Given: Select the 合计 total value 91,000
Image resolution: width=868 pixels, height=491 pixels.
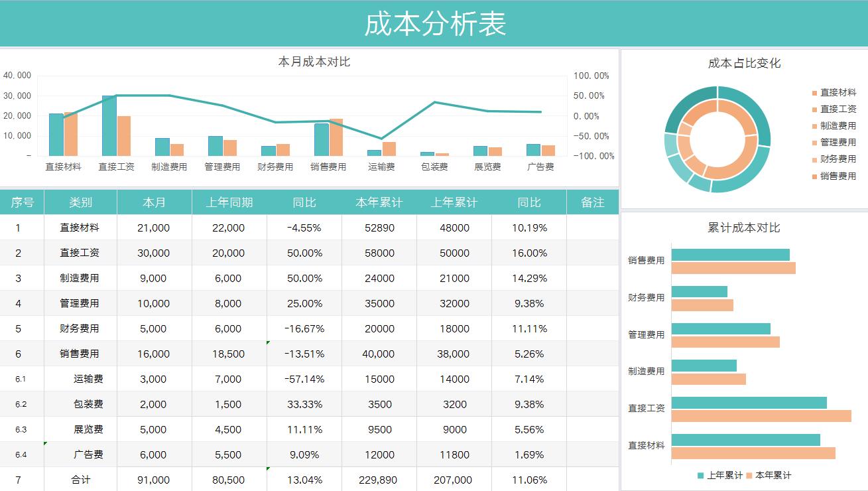Looking at the screenshot, I should point(155,479).
